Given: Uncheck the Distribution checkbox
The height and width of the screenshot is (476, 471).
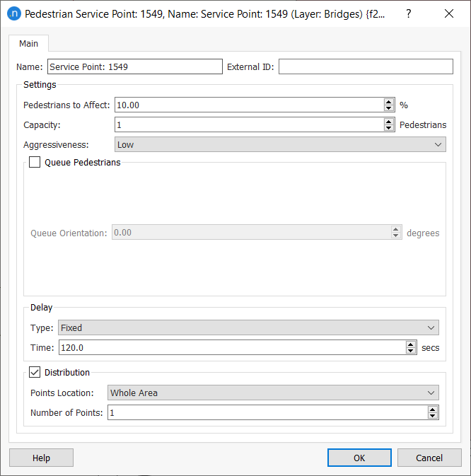Looking at the screenshot, I should 35,373.
